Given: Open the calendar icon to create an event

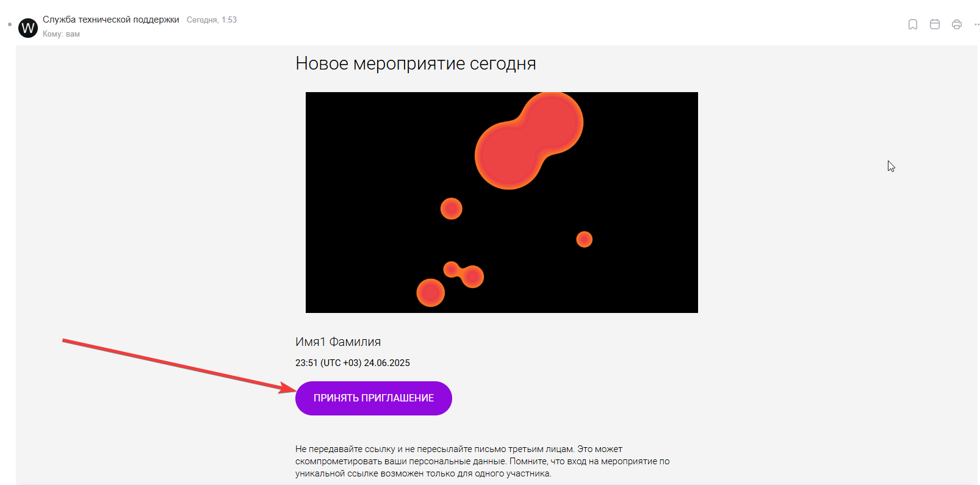Looking at the screenshot, I should click(935, 24).
